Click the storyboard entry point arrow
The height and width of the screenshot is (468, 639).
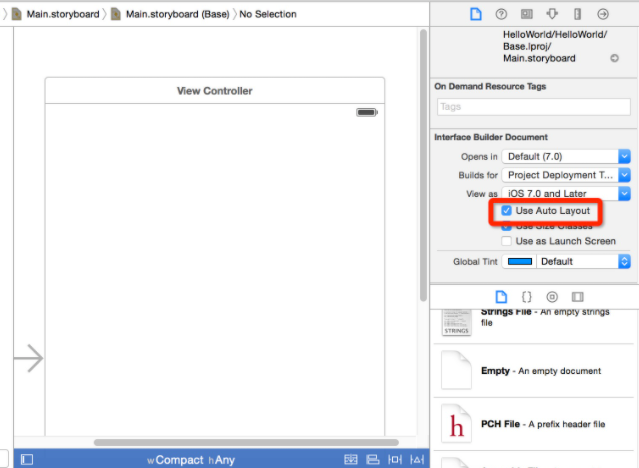click(x=29, y=358)
